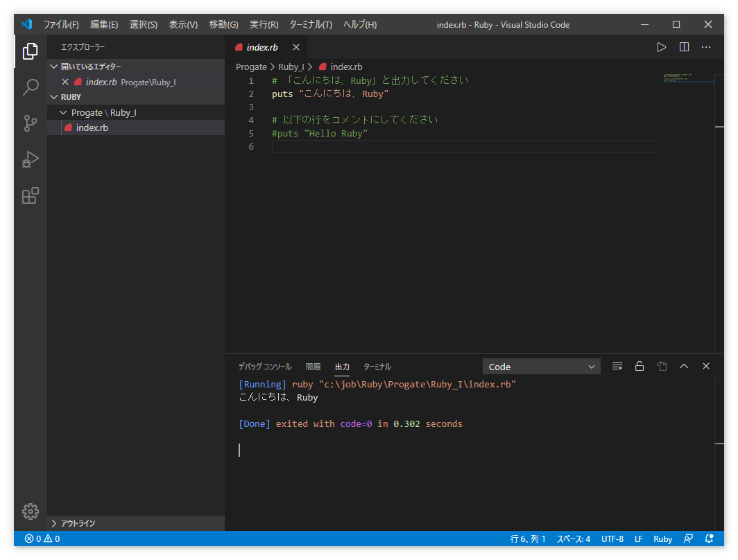This screenshot has width=738, height=560.
Task: Collapse the Progate \ Ruby_I folder
Action: [103, 112]
